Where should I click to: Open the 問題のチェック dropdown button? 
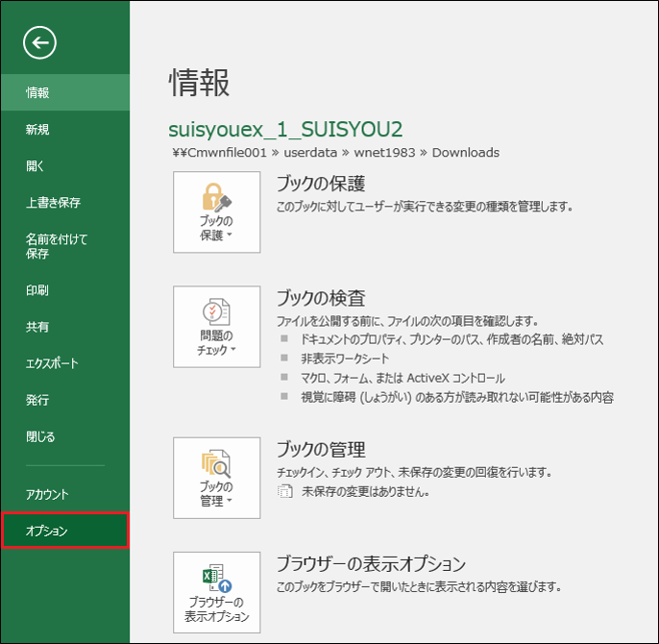pos(216,327)
